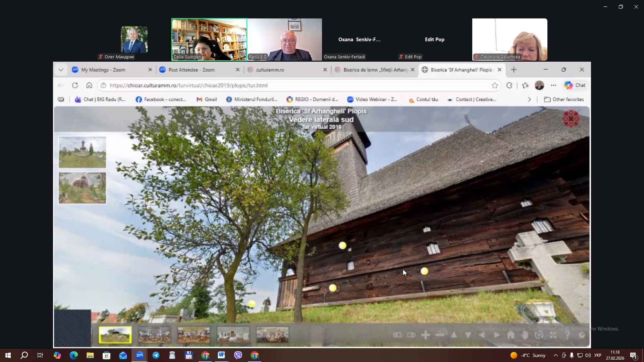
Task: Expand the tab search chevron
Action: click(61, 70)
